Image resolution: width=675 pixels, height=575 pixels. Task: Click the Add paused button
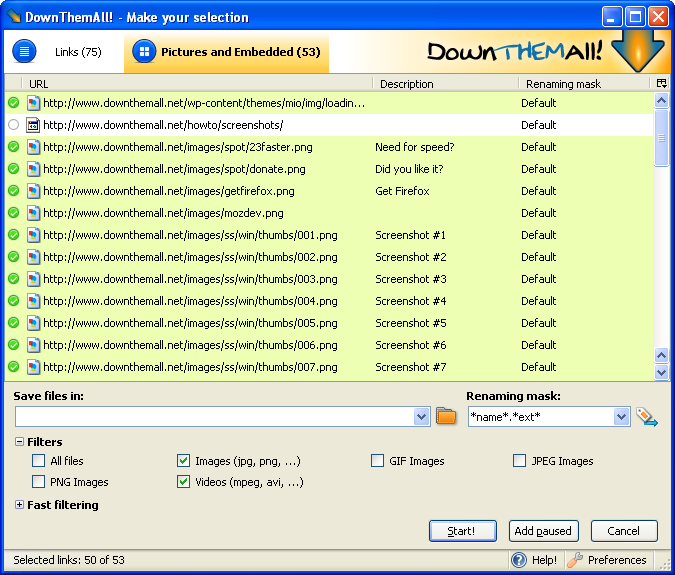click(x=543, y=531)
